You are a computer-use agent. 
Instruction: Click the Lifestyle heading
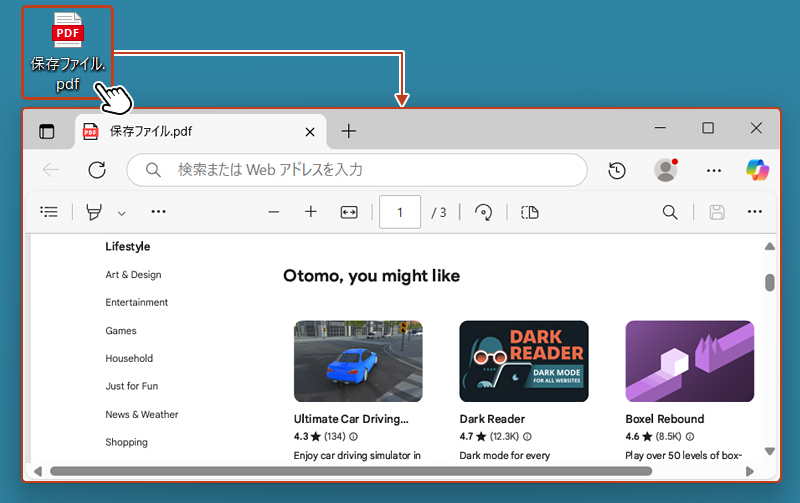point(128,246)
